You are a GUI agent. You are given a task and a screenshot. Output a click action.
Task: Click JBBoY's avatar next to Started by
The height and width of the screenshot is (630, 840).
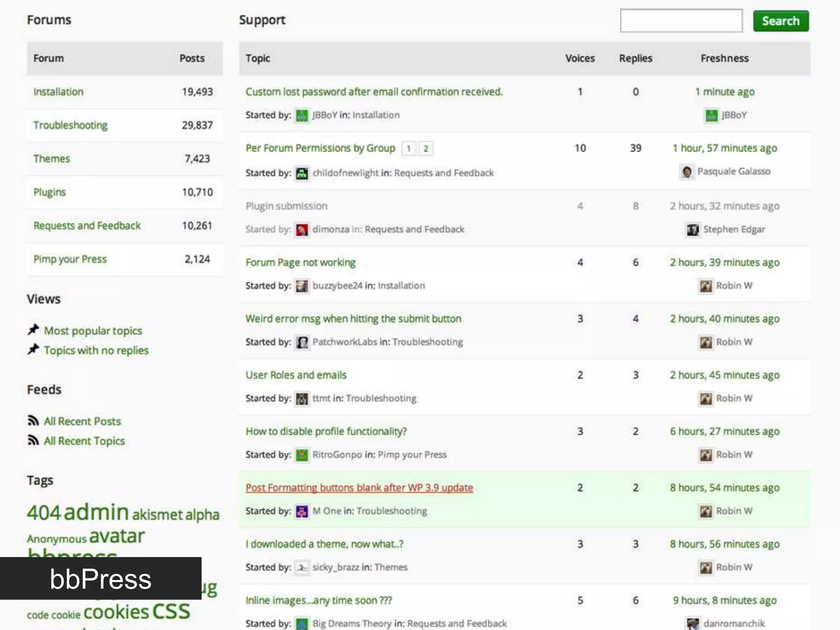click(302, 116)
